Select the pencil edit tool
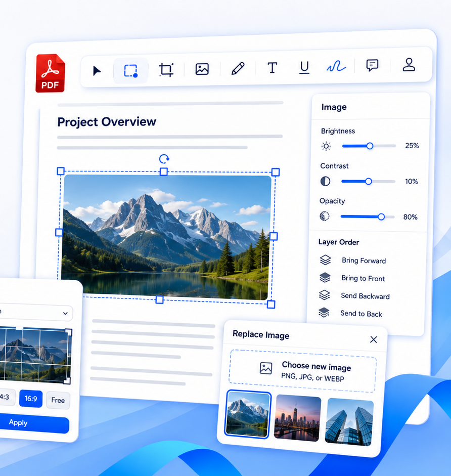The image size is (451, 476). click(238, 68)
